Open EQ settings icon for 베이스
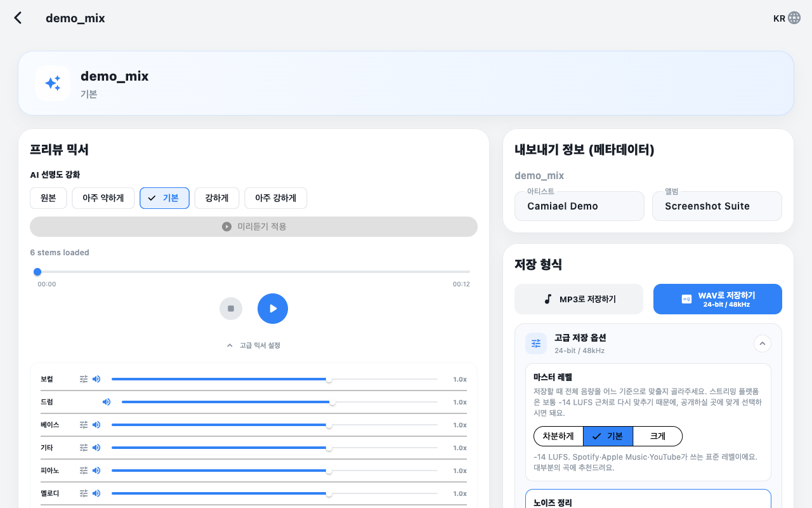The width and height of the screenshot is (812, 508). (84, 425)
